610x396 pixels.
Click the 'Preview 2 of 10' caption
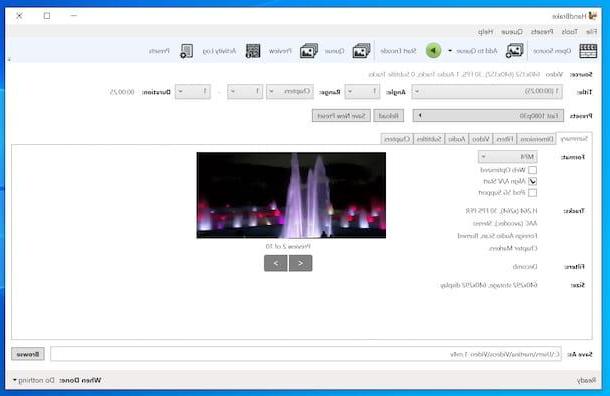[x=288, y=246]
